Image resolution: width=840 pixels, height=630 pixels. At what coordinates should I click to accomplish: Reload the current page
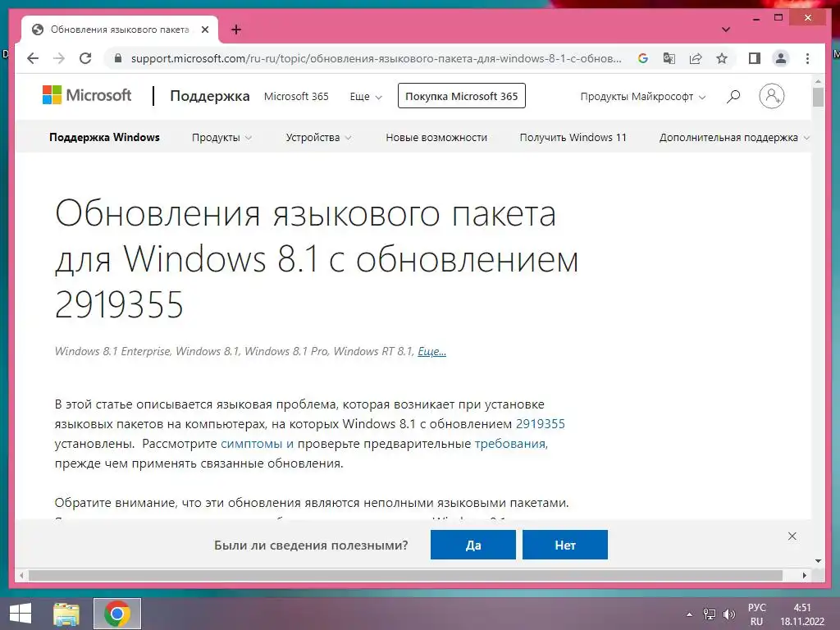[85, 58]
